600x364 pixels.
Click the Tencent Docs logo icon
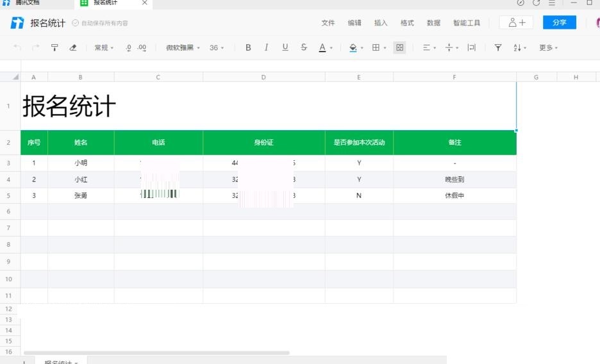17,22
